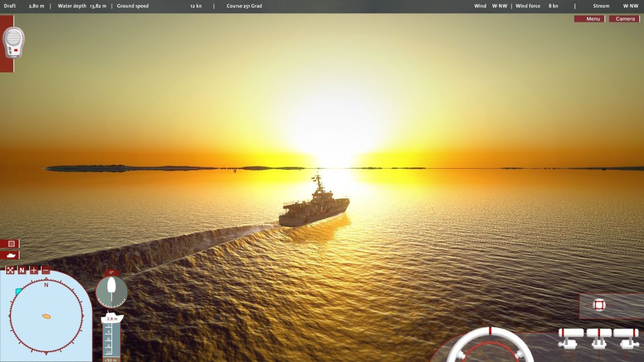Switch view with the Camera button

[624, 19]
